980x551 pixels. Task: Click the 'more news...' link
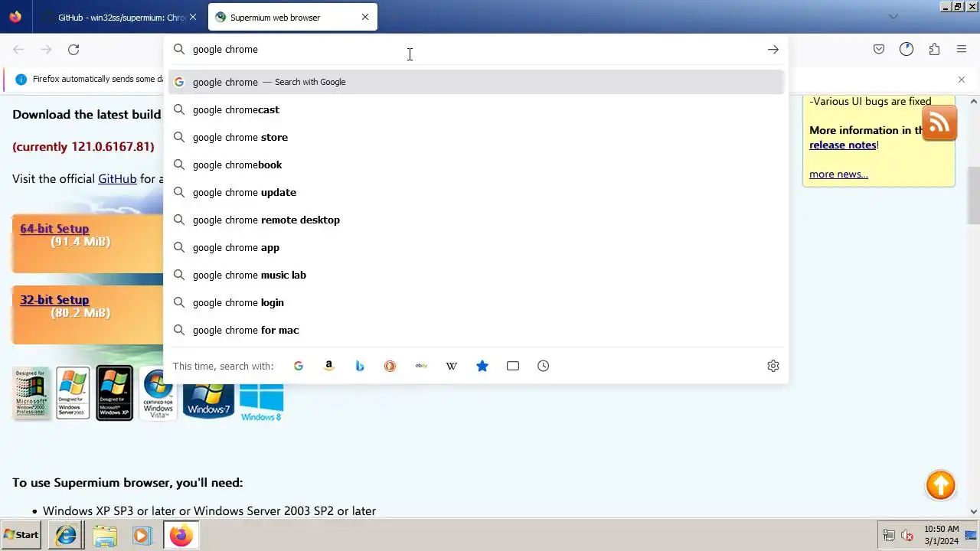coord(838,174)
